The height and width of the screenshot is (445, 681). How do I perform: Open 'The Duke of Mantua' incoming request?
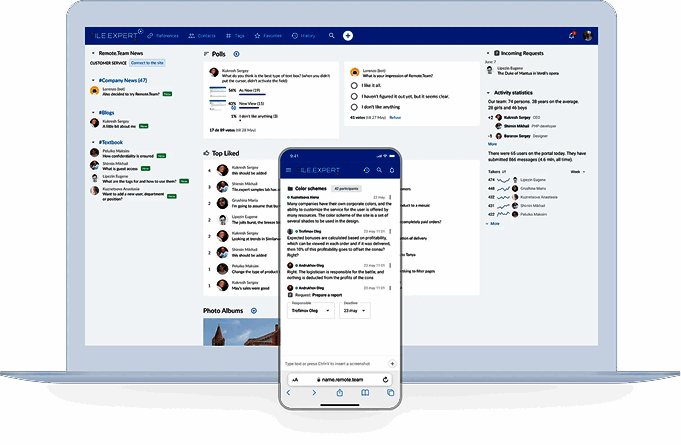tap(528, 73)
